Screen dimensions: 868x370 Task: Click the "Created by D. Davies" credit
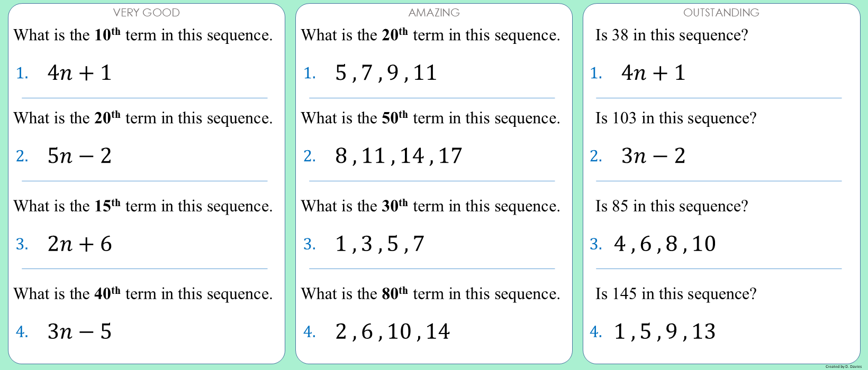pos(843,366)
